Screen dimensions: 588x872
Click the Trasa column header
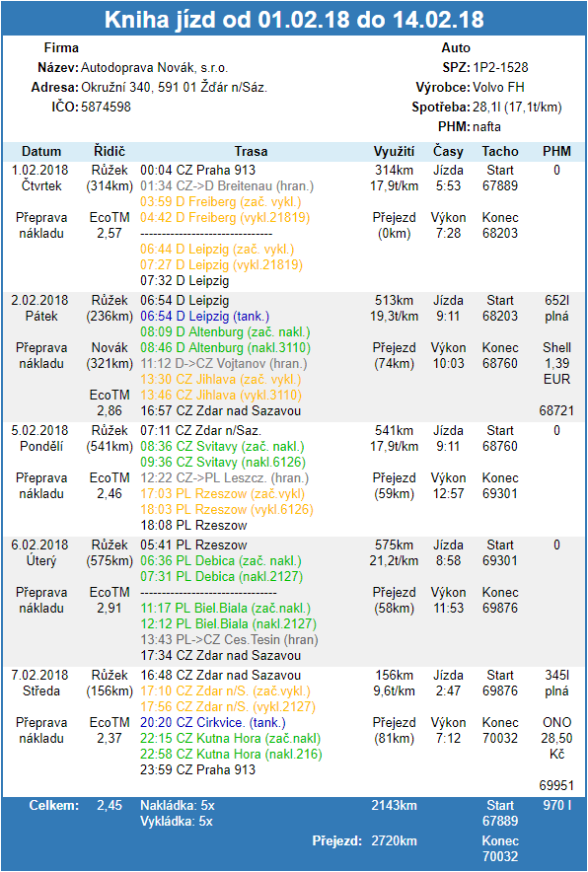pos(251,151)
